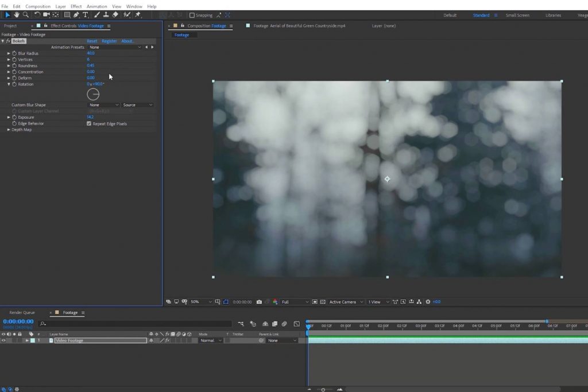Open the Full resolution dropdown
Viewport: 588px width, 392px height.
point(295,302)
